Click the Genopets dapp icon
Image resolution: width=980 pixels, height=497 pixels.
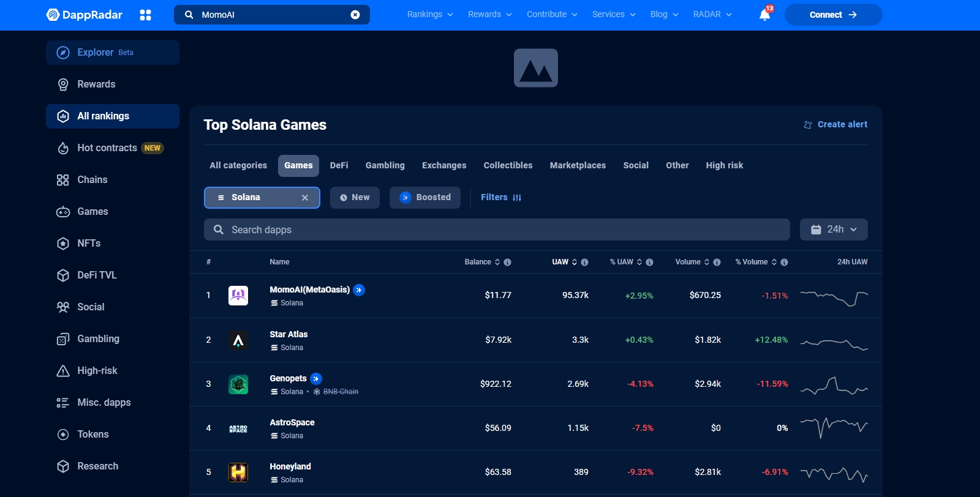pyautogui.click(x=238, y=384)
